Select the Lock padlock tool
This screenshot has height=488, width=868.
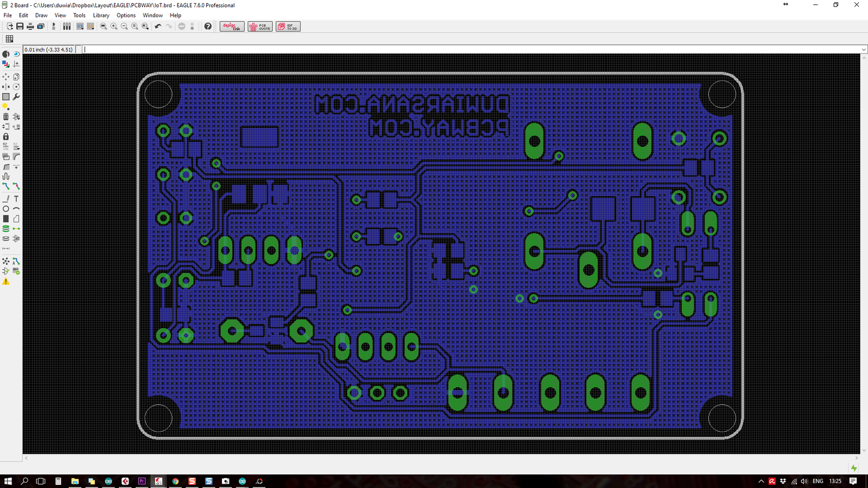(6, 137)
